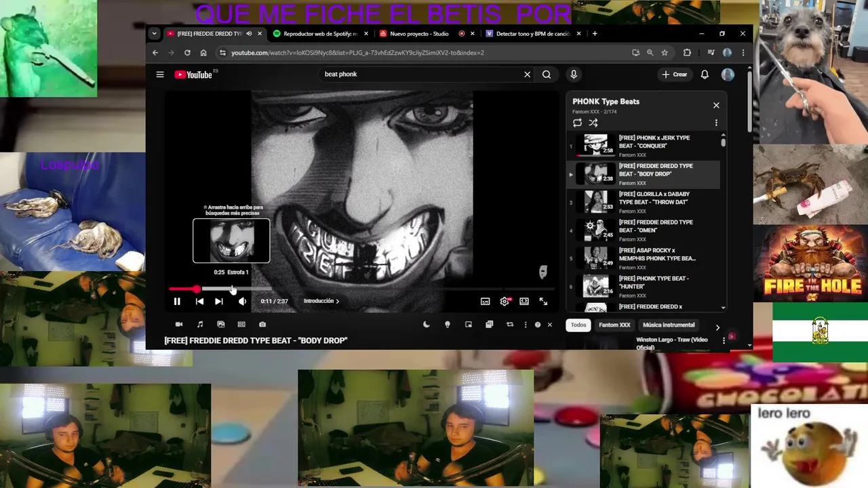
Task: Skip to next video in playlist
Action: (x=219, y=302)
